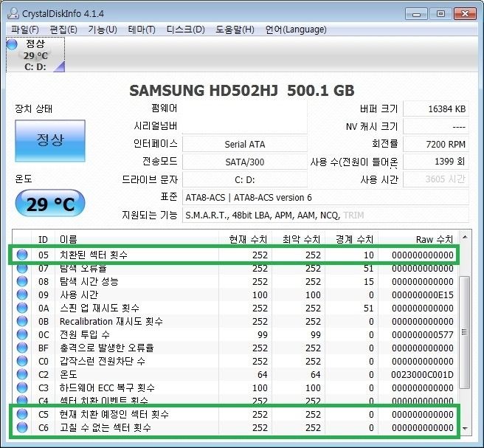The height and width of the screenshot is (448, 484).
Task: Click the 3605 시간 usage hours field
Action: tap(436, 179)
